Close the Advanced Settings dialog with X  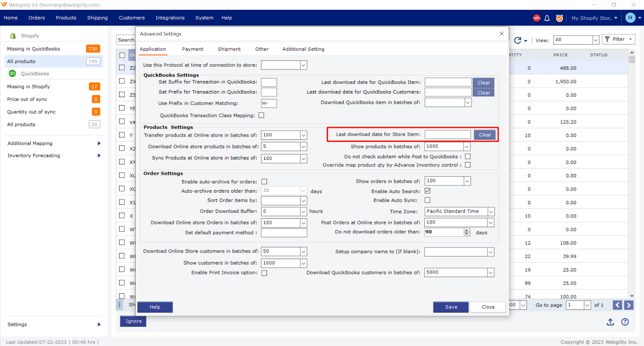pyautogui.click(x=502, y=33)
